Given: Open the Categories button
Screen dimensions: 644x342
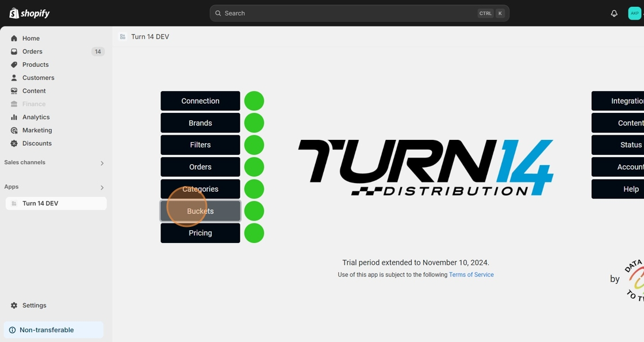Looking at the screenshot, I should click(x=201, y=189).
